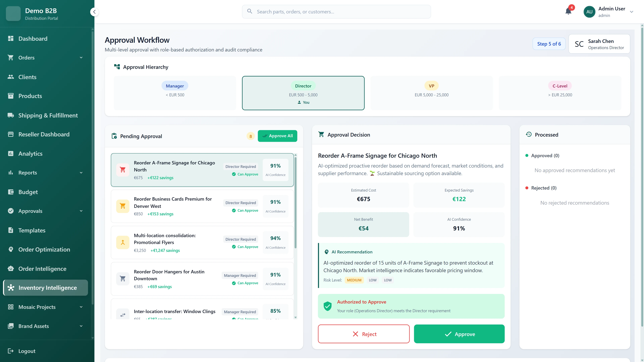Image resolution: width=644 pixels, height=362 pixels.
Task: Click the Shipping & Fulfillment truck icon
Action: [11, 115]
